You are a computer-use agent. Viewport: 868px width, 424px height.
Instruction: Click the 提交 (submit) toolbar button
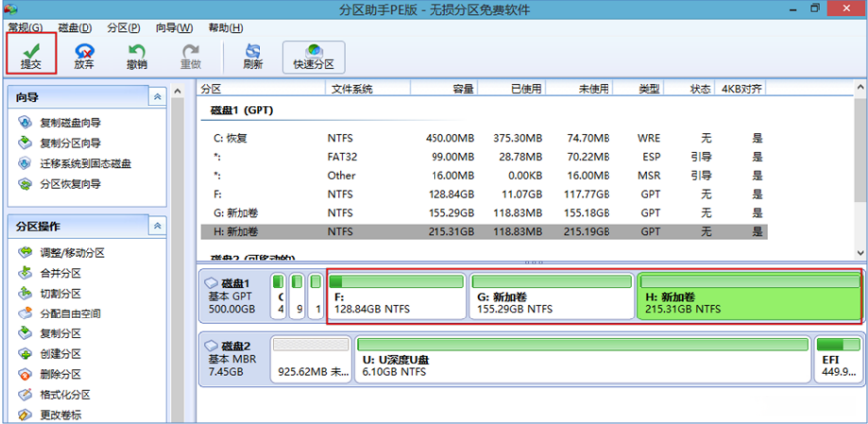pos(31,56)
